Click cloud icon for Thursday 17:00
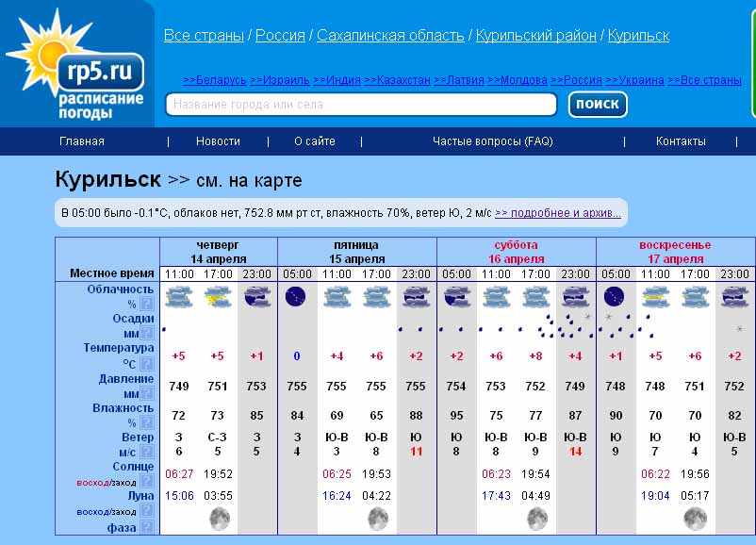 pos(218,298)
